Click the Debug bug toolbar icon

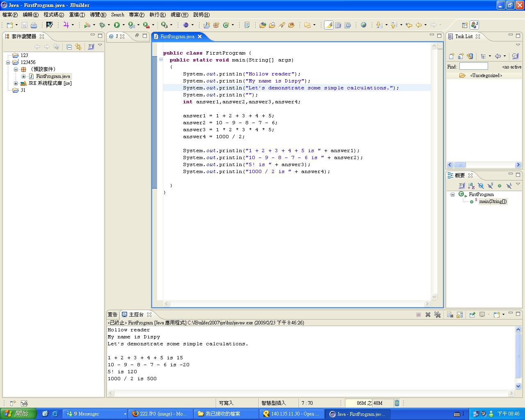tap(102, 25)
